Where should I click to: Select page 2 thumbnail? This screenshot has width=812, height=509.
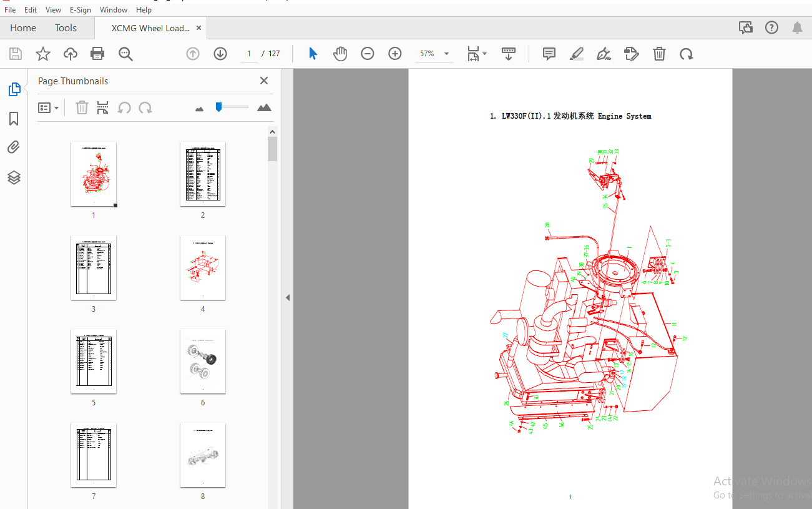click(203, 174)
